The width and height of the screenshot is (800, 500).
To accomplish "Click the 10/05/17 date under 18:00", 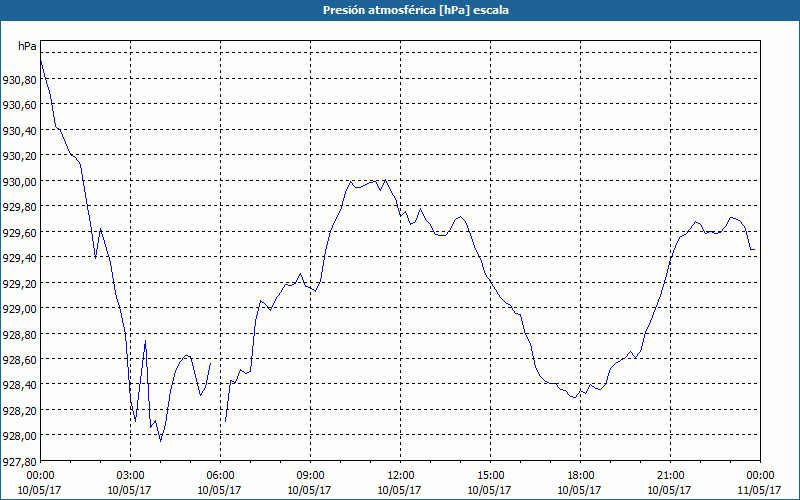I will click(580, 490).
